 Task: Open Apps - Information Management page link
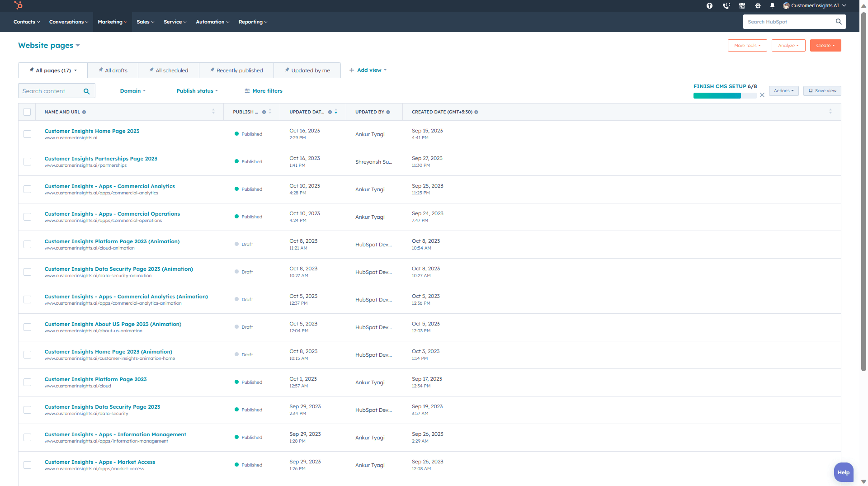(x=115, y=434)
